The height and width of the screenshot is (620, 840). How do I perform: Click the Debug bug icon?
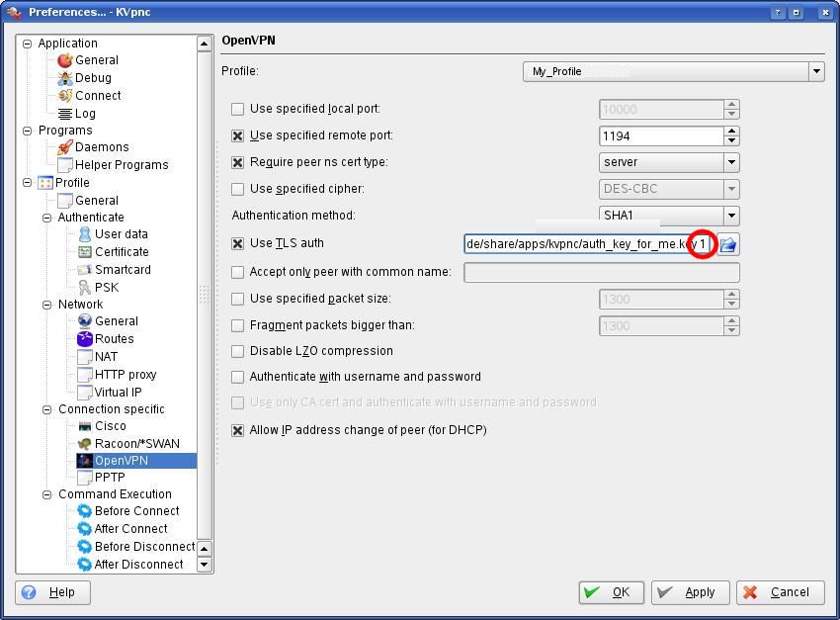click(x=65, y=78)
